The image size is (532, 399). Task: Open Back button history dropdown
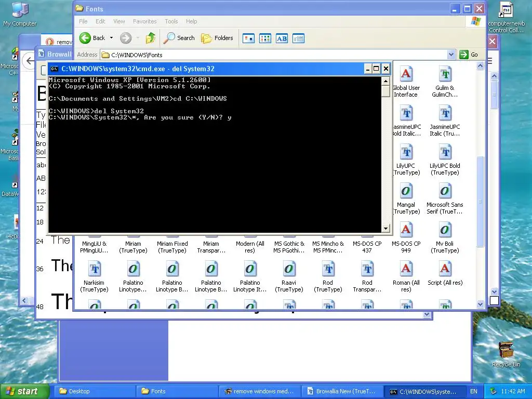(111, 38)
